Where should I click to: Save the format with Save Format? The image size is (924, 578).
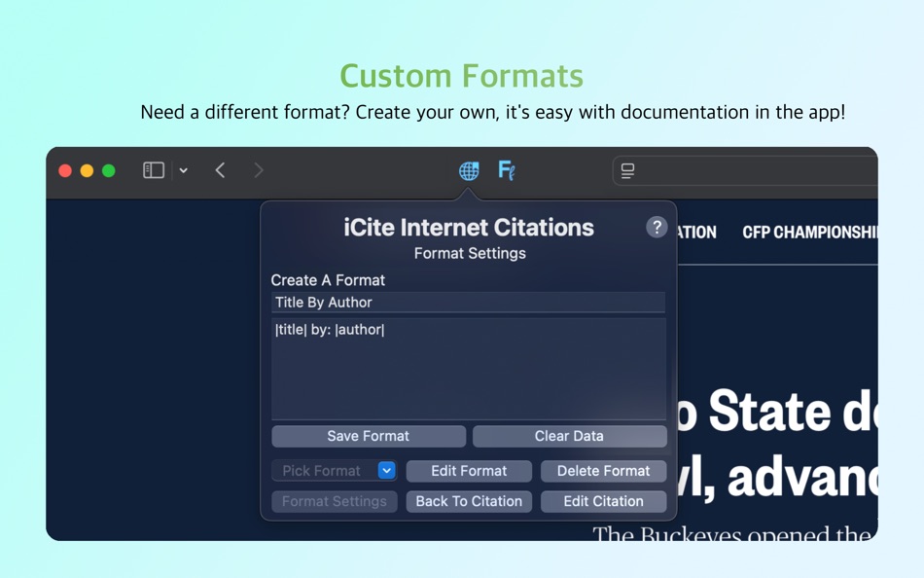pyautogui.click(x=369, y=437)
